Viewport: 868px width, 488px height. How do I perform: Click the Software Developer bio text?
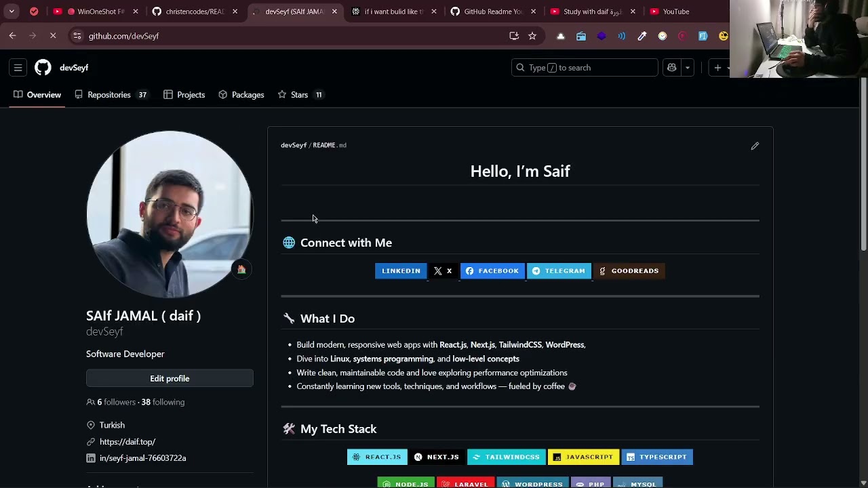[x=125, y=354]
